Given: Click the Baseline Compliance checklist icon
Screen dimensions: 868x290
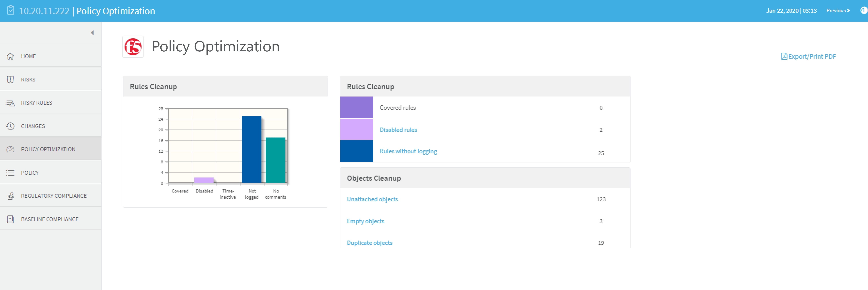Looking at the screenshot, I should coord(11,219).
